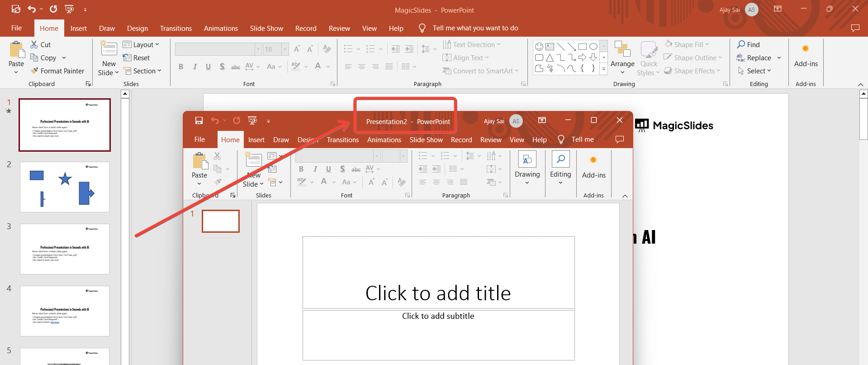Screen dimensions: 868x365
Task: Click the New Slide icon in the main ribbon
Action: [x=109, y=49]
